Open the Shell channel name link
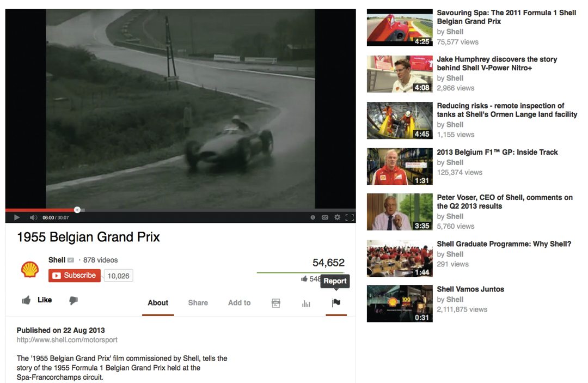This screenshot has width=588, height=383. pos(57,260)
